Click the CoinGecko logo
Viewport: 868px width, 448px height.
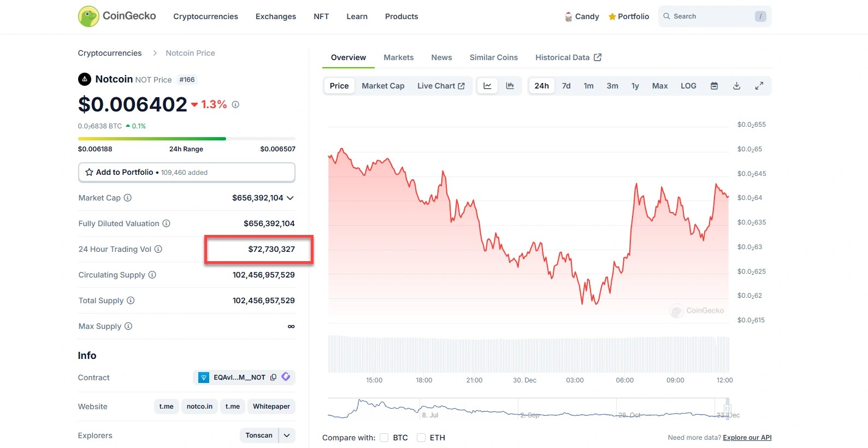pyautogui.click(x=117, y=16)
